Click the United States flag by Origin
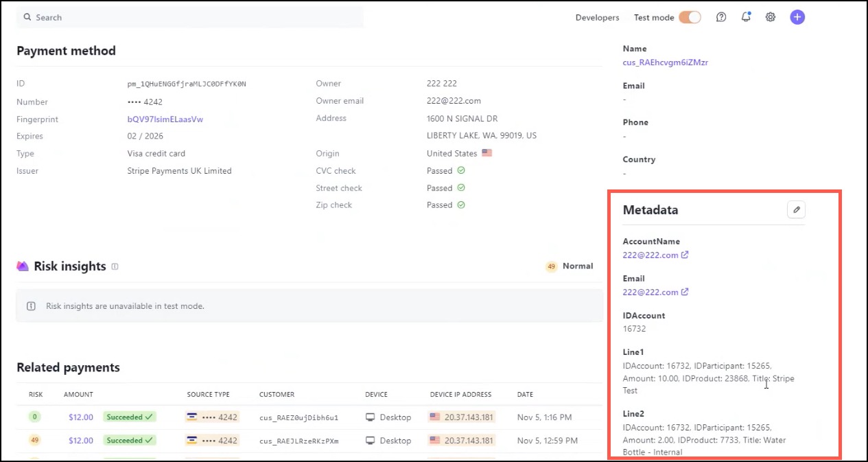Viewport: 868px width, 462px height. click(487, 153)
